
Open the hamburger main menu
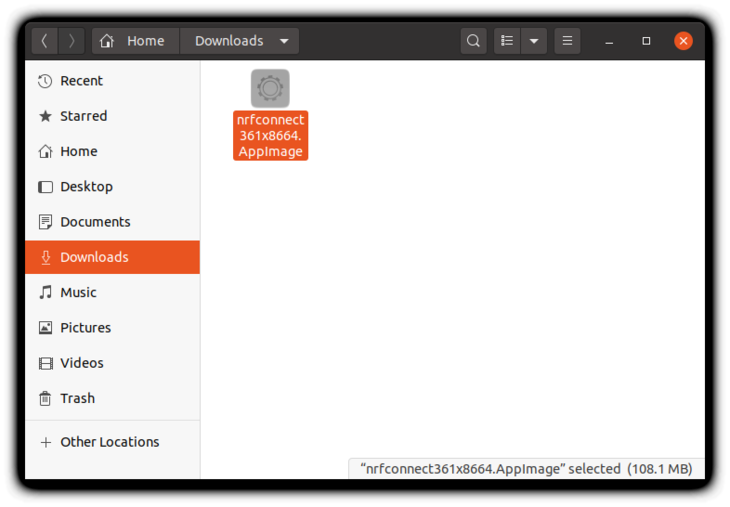coord(567,41)
